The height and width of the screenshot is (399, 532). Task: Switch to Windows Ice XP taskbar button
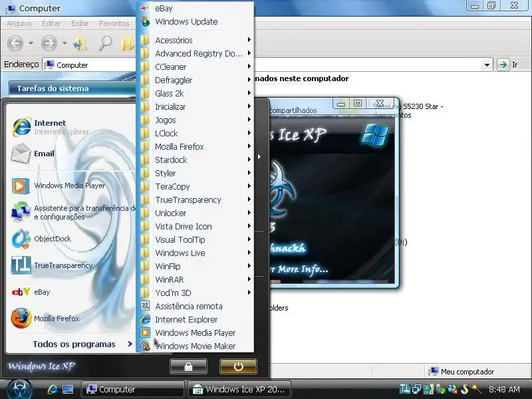coord(239,389)
